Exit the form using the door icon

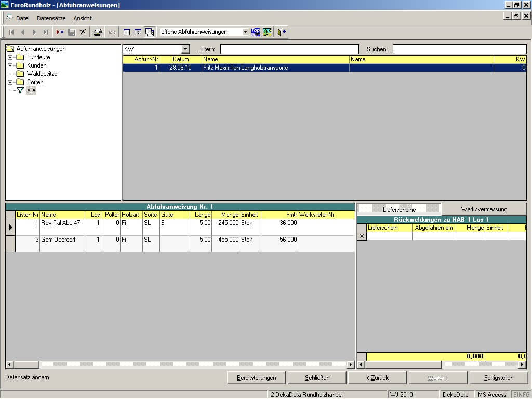tap(282, 32)
